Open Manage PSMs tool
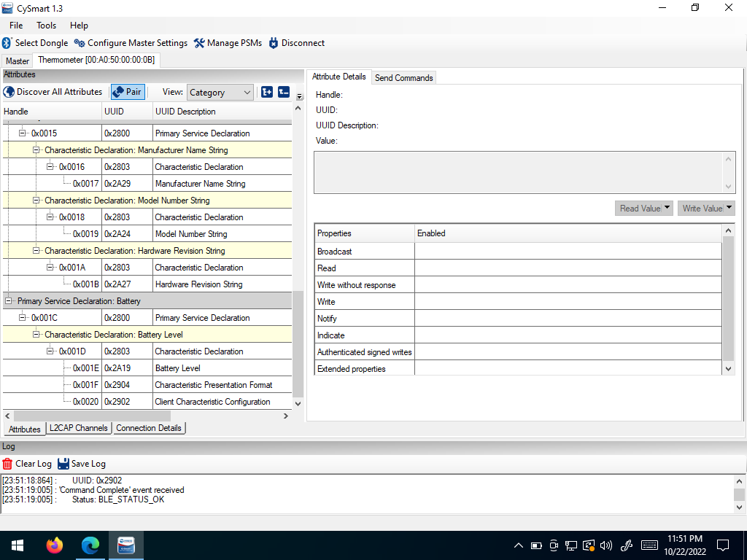Viewport: 747px width, 560px height. [228, 43]
